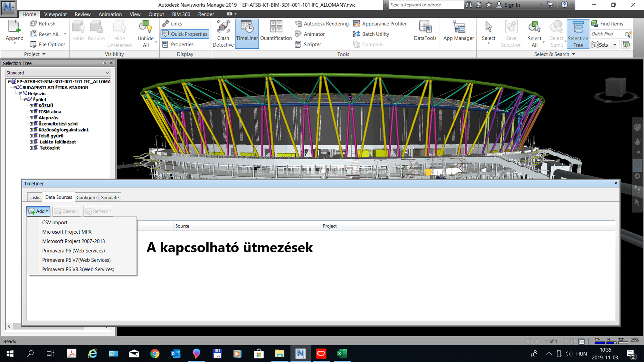The height and width of the screenshot is (362, 644).
Task: Click the Source column header
Action: (247, 226)
